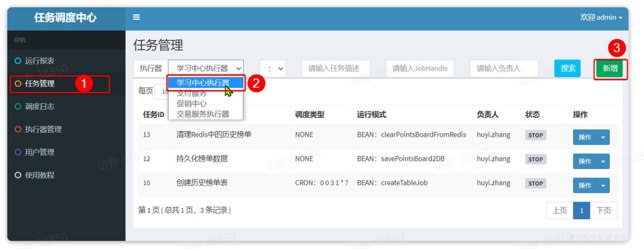Viewport: 644px width, 249px height.
Task: Open the 欢迎 admin user dropdown
Action: pos(601,17)
